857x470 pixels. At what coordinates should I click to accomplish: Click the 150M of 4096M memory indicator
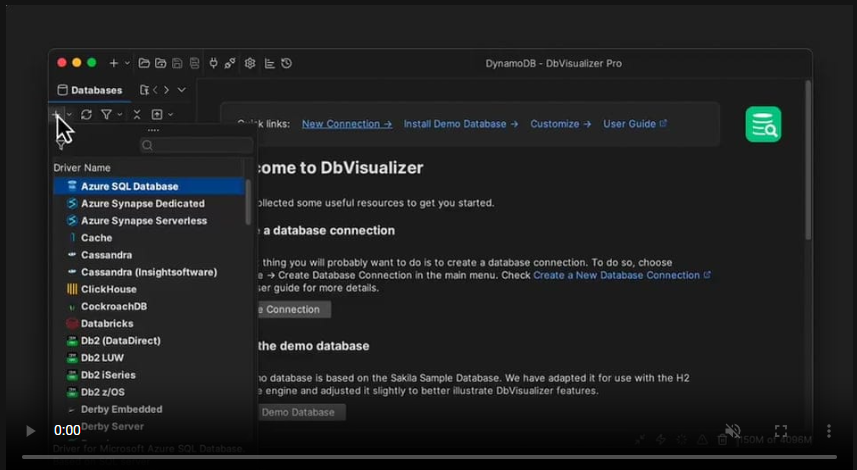tap(773, 440)
